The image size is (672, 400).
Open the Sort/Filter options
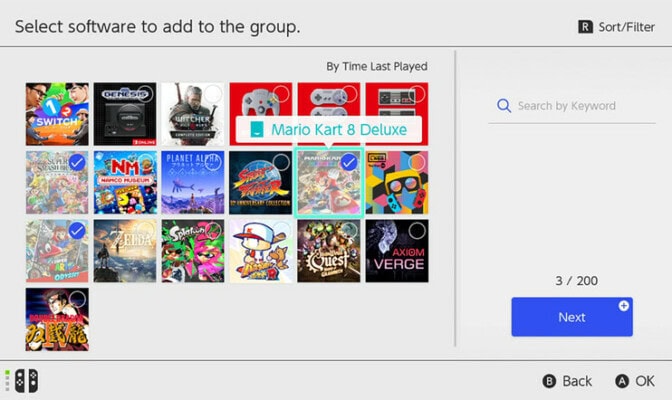616,27
